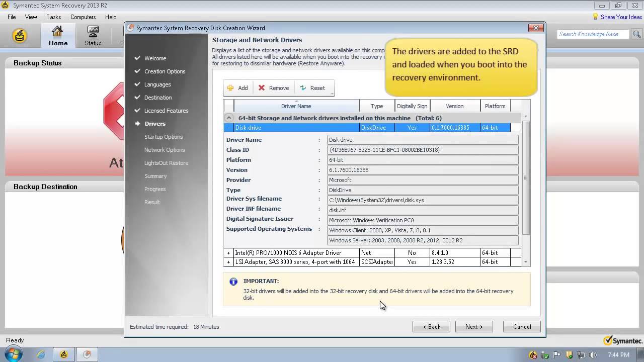Open the driver toolbar overflow dropdown arrow
The image size is (644, 362).
(332, 94)
